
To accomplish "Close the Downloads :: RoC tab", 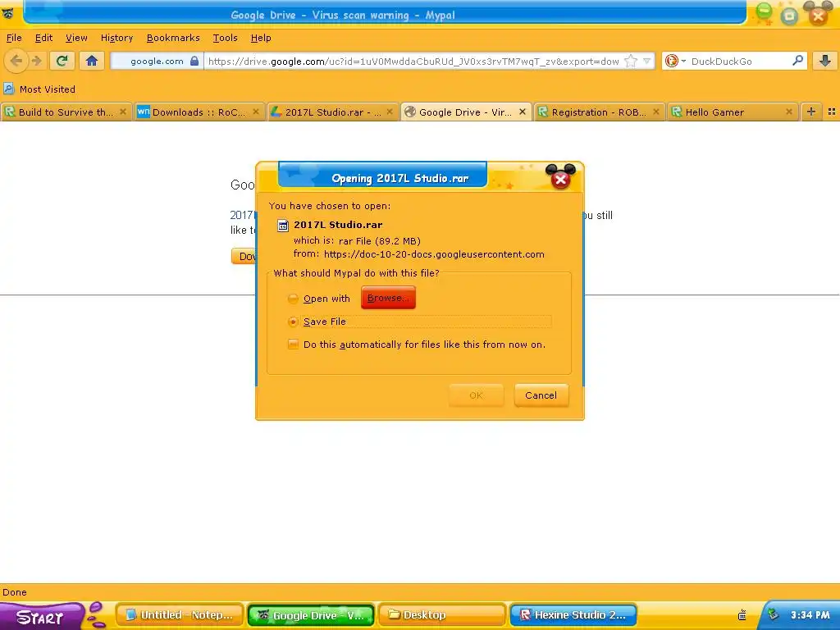I will point(256,112).
